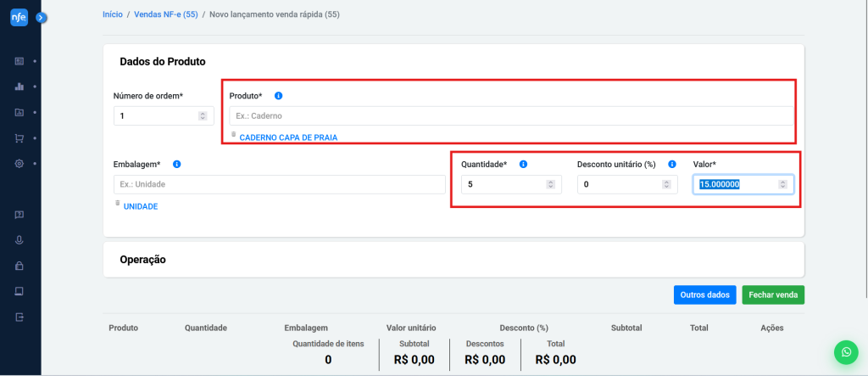Viewport: 868px width, 376px height.
Task: Click the Quantidade field spinner arrows
Action: pos(550,184)
